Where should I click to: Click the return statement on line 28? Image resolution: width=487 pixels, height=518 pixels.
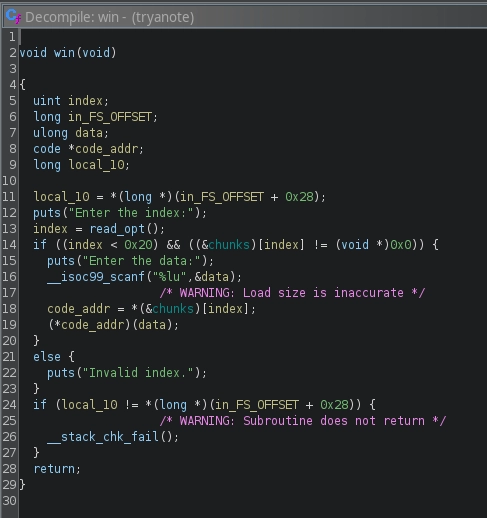click(57, 469)
